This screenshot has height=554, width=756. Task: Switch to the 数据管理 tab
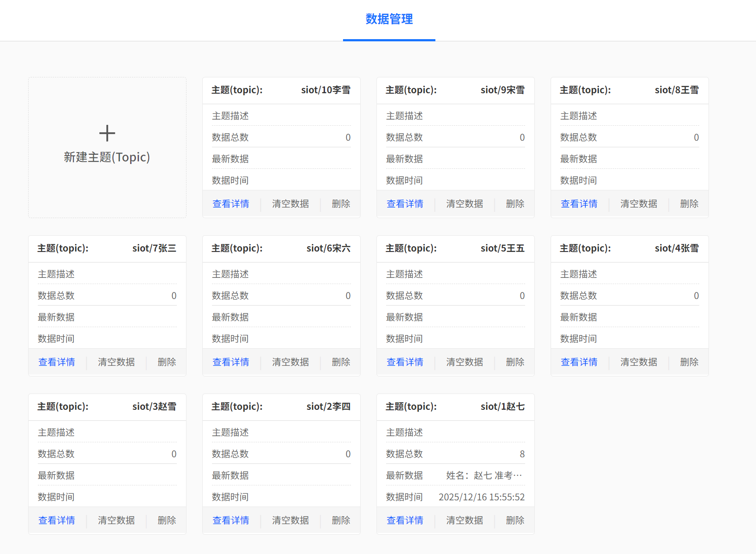[389, 19]
